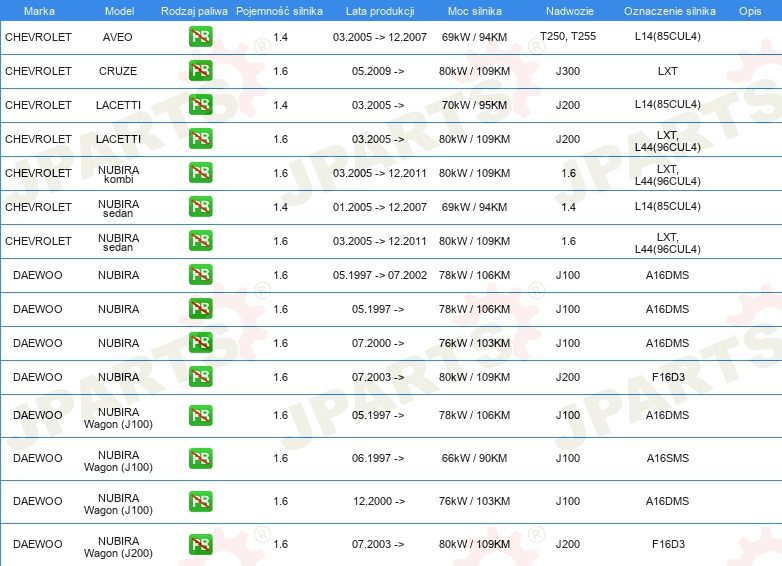Image resolution: width=782 pixels, height=566 pixels.
Task: Click the Oznaczenie silnika column header
Action: tap(669, 10)
